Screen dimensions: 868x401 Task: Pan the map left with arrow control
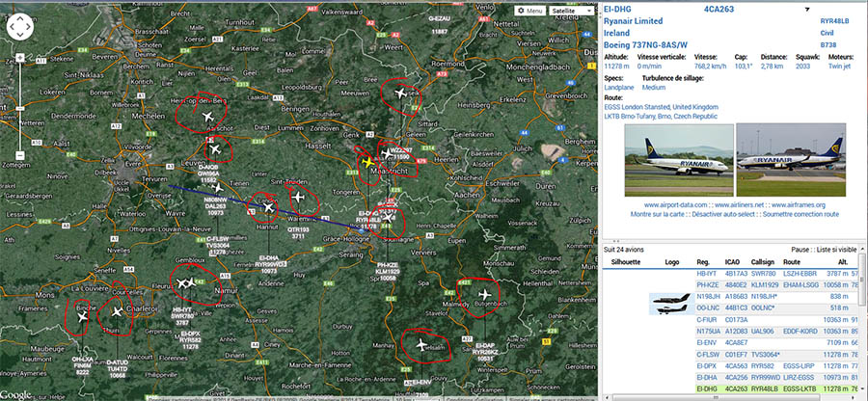pos(13,26)
